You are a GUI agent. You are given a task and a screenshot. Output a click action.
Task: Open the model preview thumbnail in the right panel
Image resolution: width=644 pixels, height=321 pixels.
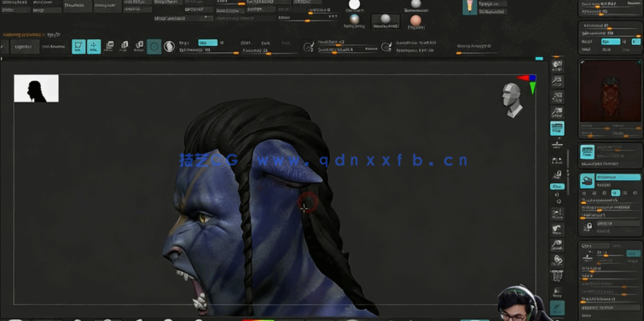pos(610,91)
